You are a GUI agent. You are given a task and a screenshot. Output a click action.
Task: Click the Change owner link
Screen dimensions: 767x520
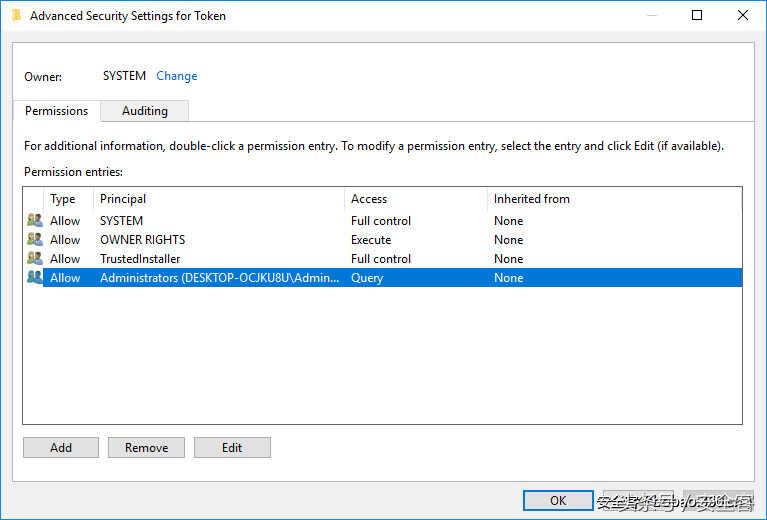click(177, 76)
